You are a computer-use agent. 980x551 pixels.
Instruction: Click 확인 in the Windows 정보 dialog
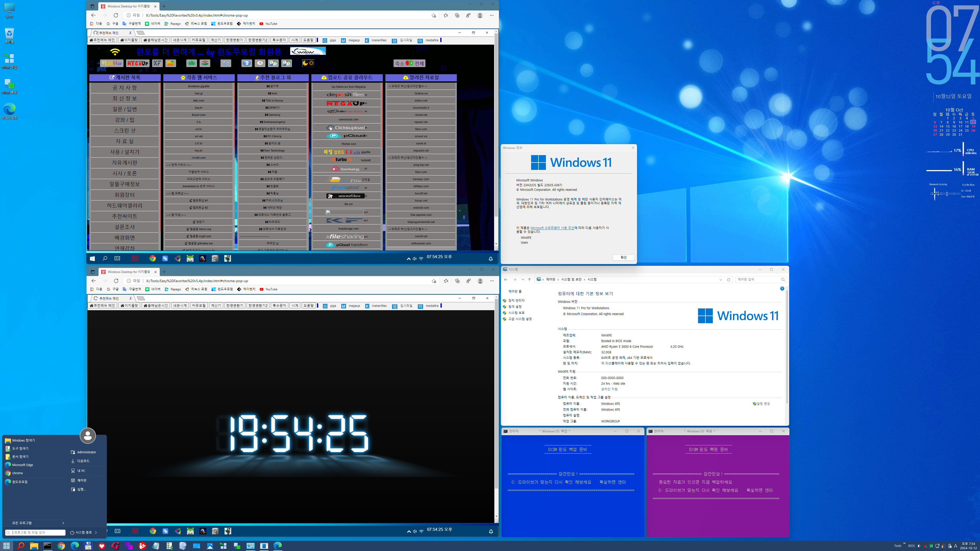click(x=623, y=257)
